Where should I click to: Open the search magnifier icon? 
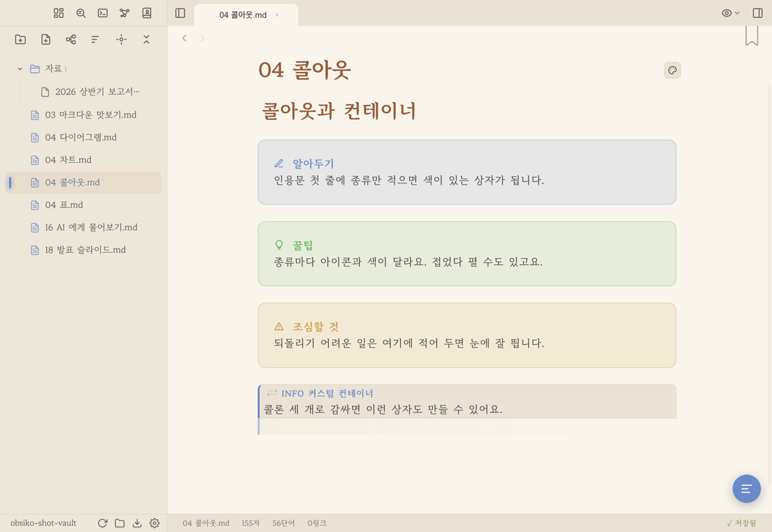[x=81, y=13]
